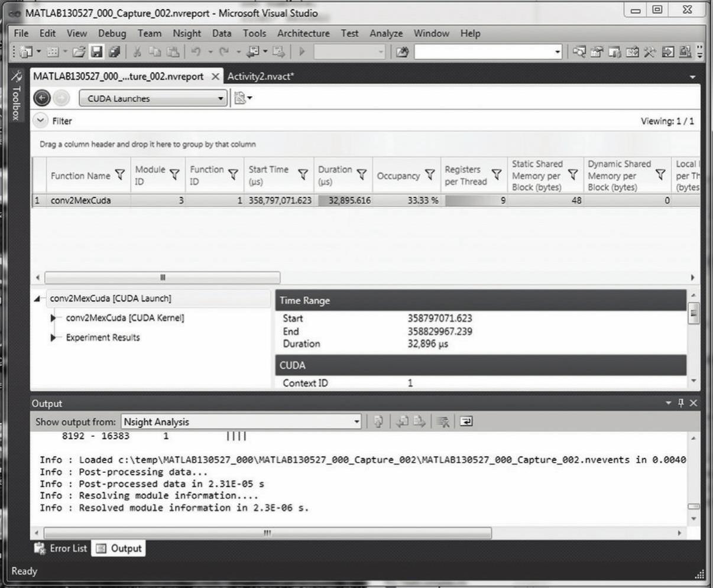Click the Open File folder icon
The image size is (713, 588).
79,52
